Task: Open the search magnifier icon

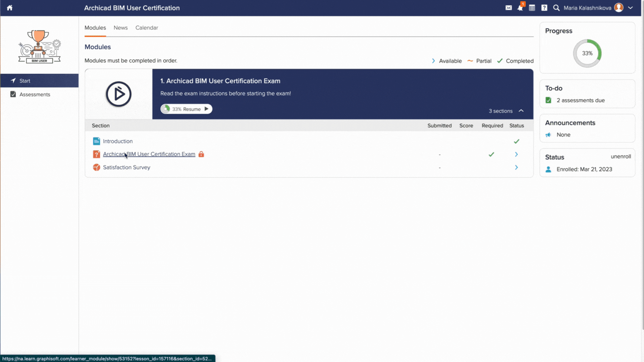Action: click(x=557, y=8)
